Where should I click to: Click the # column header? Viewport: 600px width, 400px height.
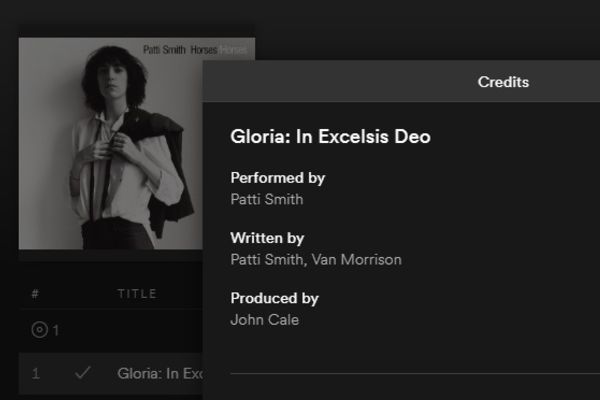coord(35,293)
